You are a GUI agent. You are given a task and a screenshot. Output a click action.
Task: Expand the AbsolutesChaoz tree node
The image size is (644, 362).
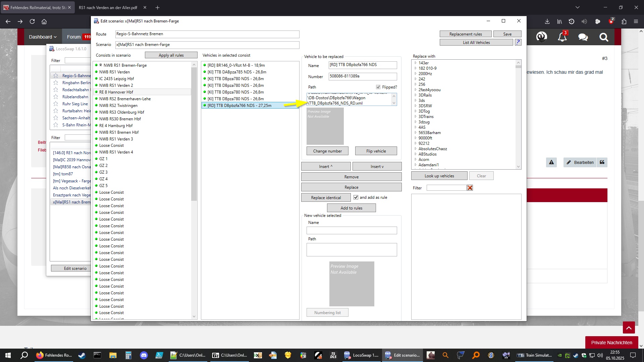click(415, 149)
